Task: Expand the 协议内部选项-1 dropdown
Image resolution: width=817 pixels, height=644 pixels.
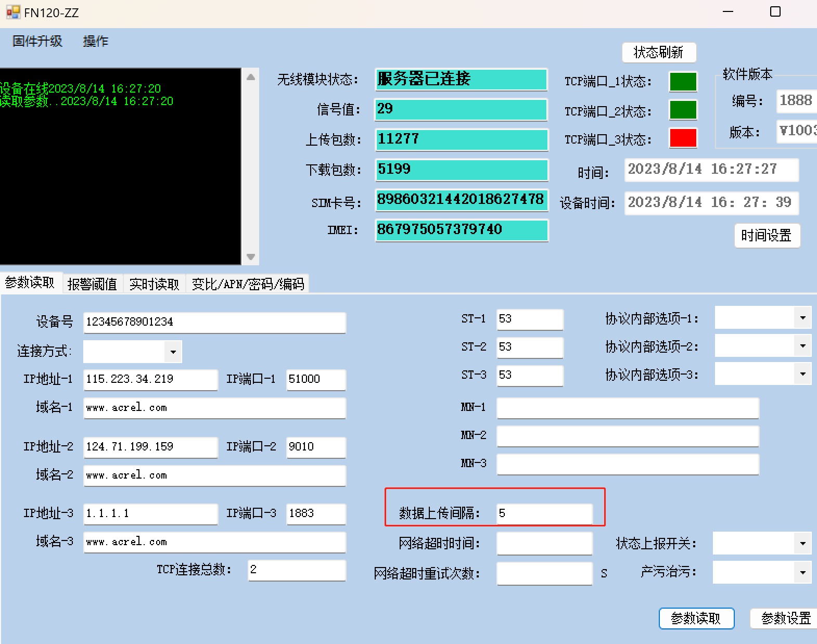Action: tap(802, 318)
